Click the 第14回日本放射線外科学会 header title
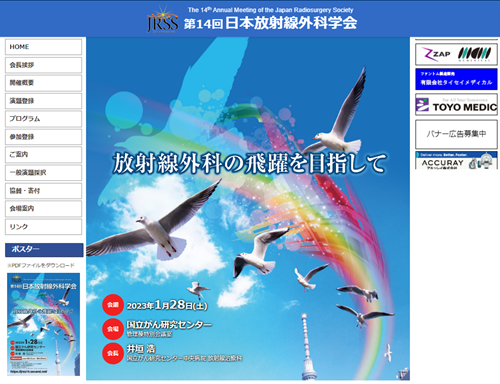This screenshot has width=500, height=384. (270, 23)
